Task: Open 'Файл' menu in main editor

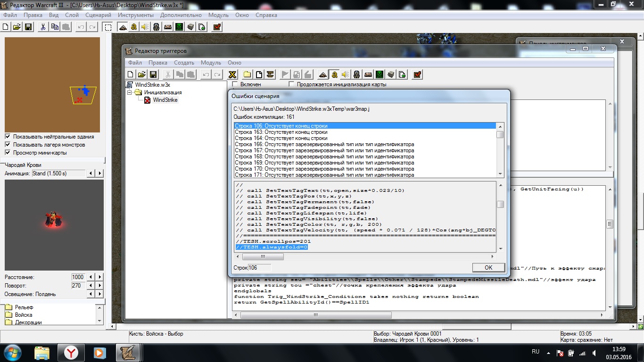Action: (10, 15)
